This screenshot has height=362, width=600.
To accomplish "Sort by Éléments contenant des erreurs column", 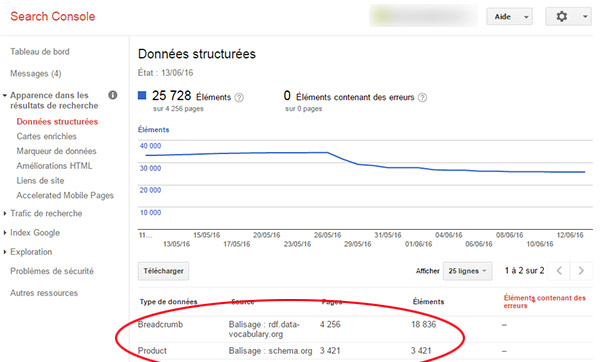I will click(x=545, y=302).
